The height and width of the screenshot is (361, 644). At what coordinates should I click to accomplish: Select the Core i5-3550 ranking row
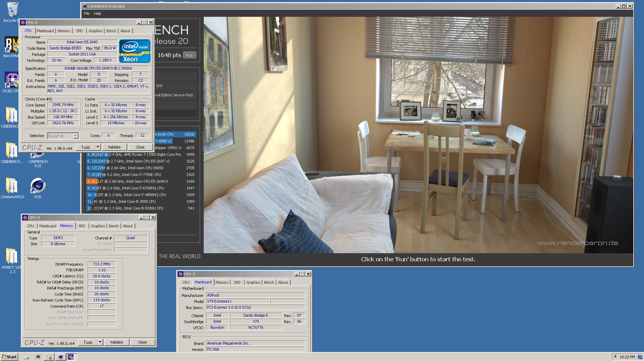pyautogui.click(x=141, y=201)
